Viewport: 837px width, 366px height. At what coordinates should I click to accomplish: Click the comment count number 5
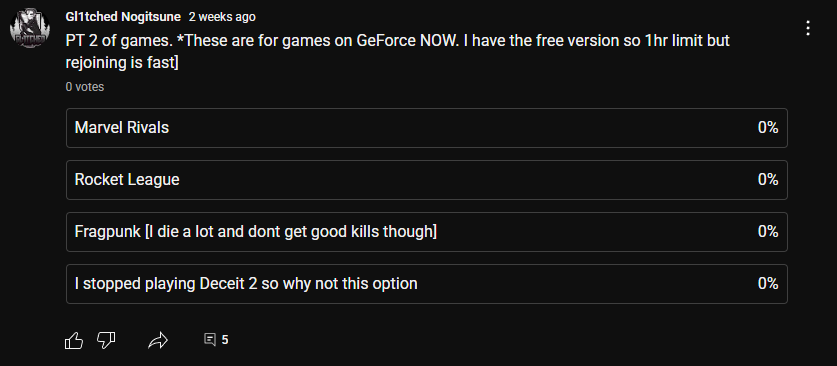click(x=225, y=340)
